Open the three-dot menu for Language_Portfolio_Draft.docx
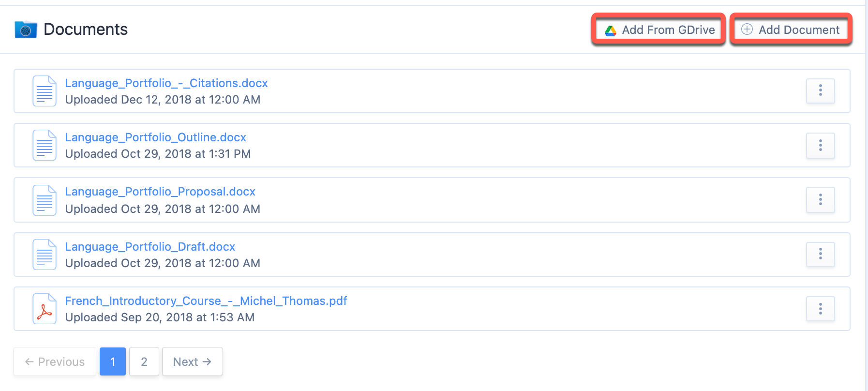The height and width of the screenshot is (391, 868). (x=821, y=254)
